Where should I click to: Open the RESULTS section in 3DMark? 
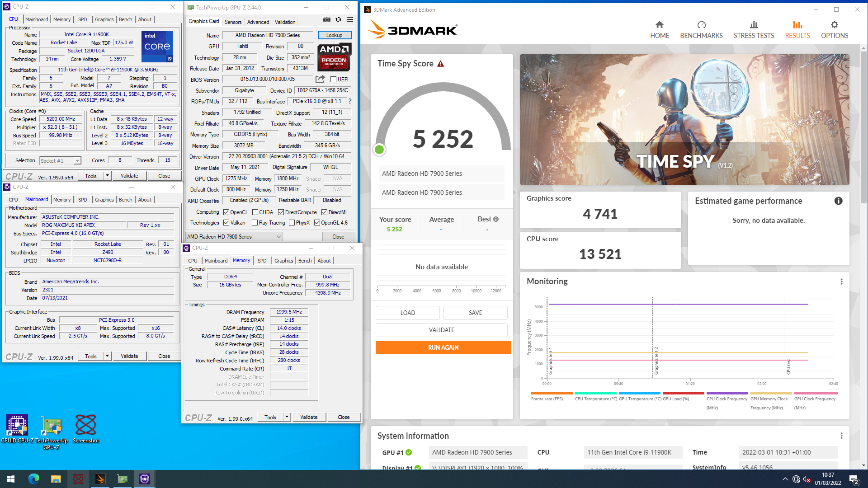[x=797, y=30]
